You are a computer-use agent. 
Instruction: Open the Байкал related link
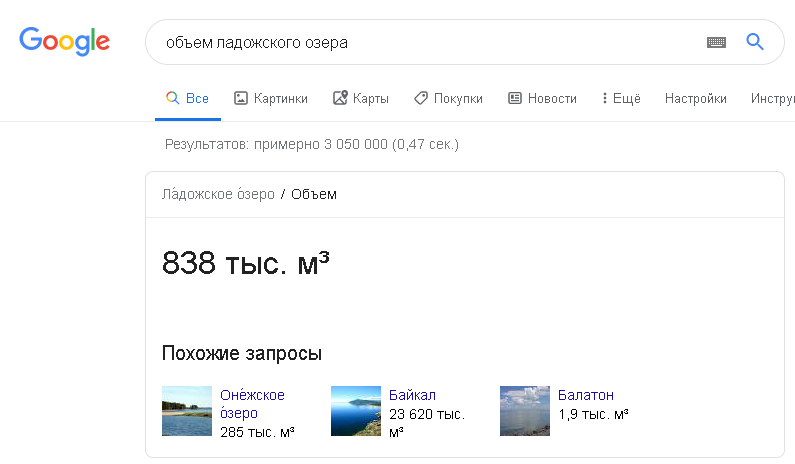coord(412,395)
